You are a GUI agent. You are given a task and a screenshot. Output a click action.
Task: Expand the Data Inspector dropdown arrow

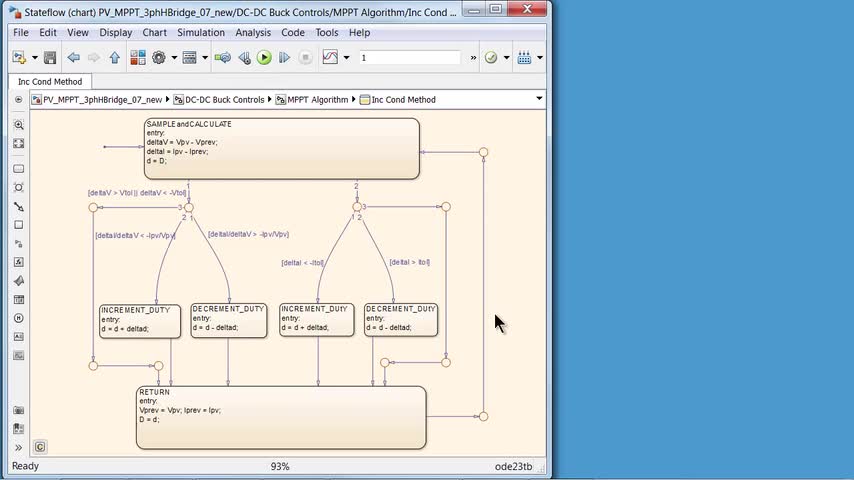pyautogui.click(x=346, y=58)
